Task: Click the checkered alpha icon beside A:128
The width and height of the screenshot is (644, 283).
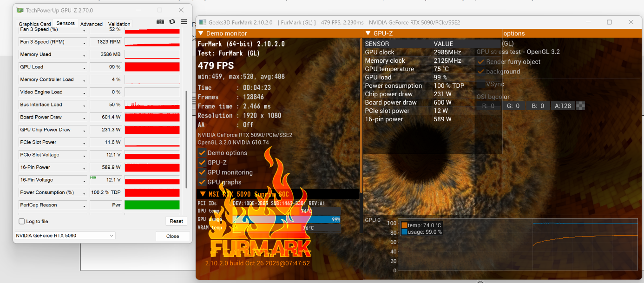Action: click(580, 106)
